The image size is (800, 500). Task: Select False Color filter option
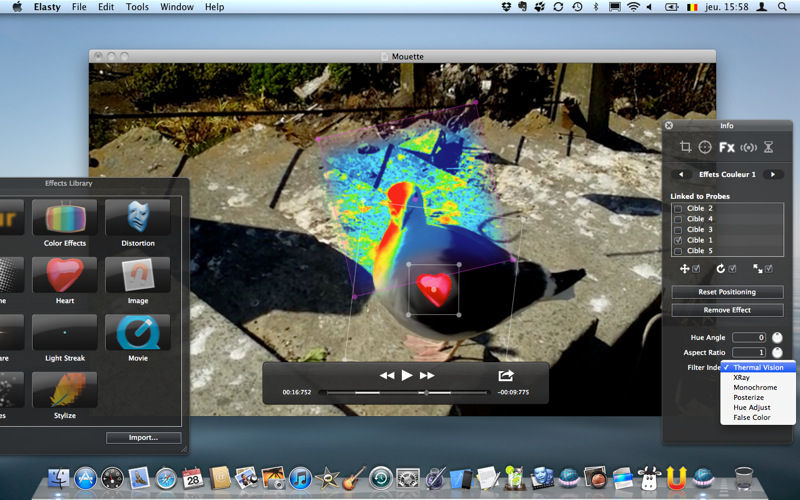[x=751, y=418]
